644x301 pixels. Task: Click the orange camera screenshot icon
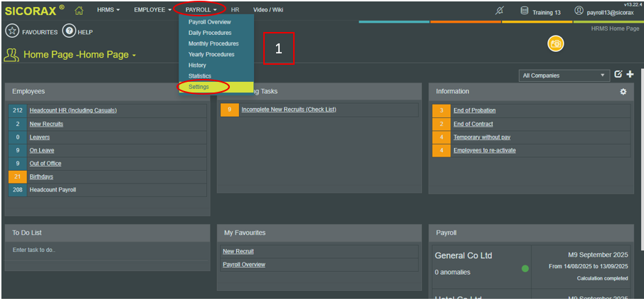tap(555, 44)
